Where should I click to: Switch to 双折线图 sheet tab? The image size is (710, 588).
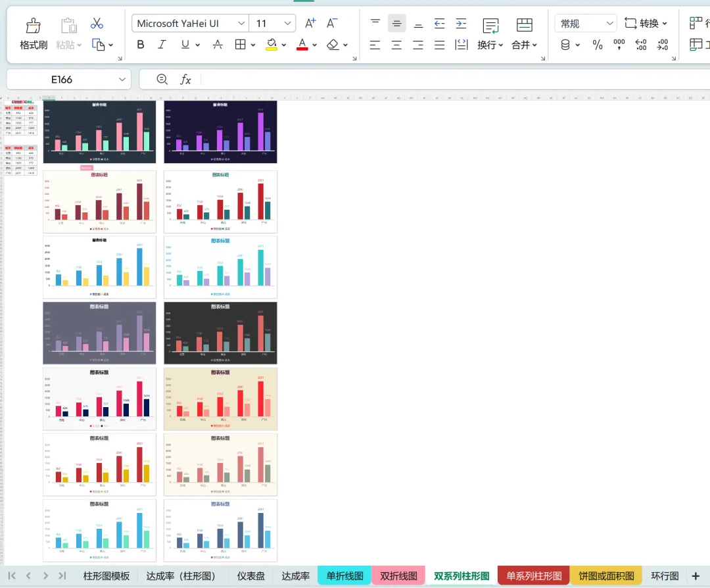[398, 576]
